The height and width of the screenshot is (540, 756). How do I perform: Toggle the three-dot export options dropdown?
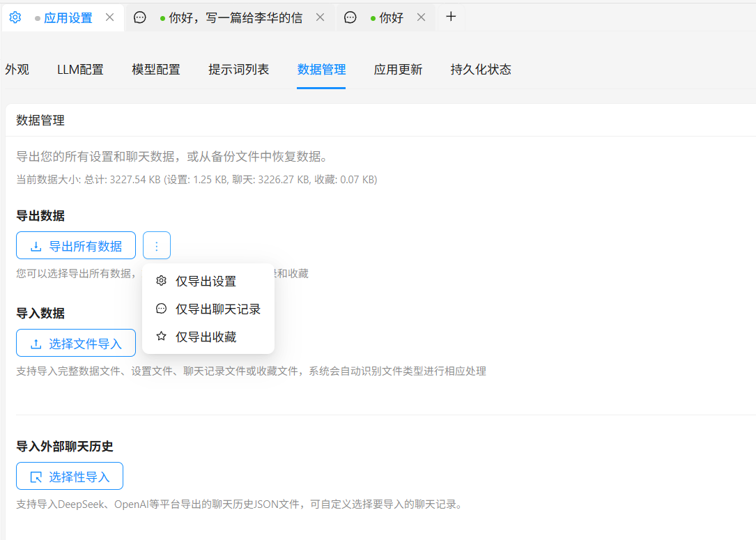pyautogui.click(x=157, y=246)
